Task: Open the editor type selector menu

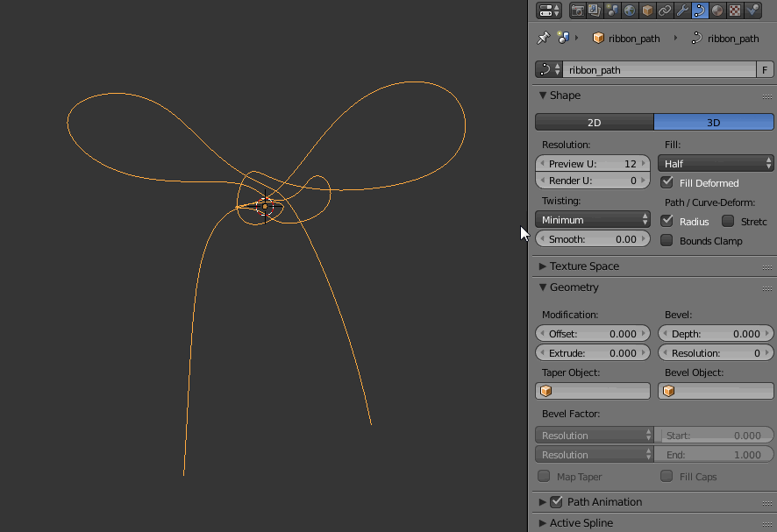Action: click(549, 10)
